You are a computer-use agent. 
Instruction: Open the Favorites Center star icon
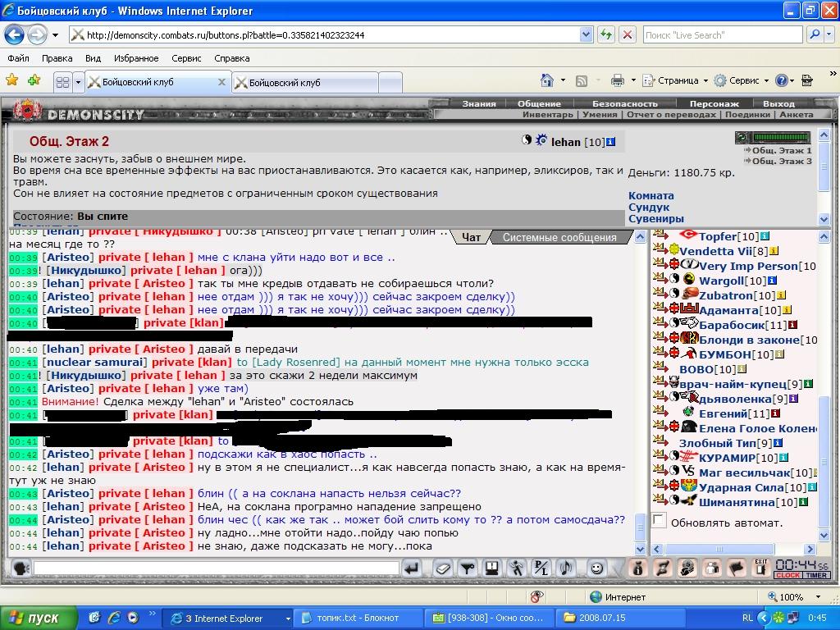11,81
